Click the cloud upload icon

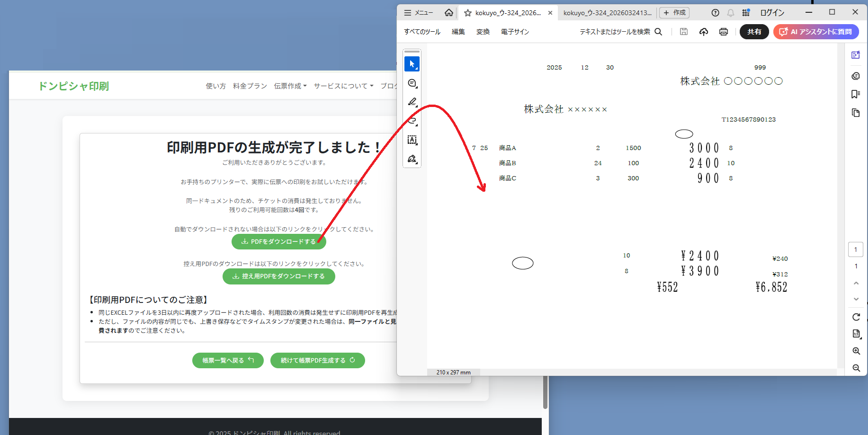(x=704, y=32)
